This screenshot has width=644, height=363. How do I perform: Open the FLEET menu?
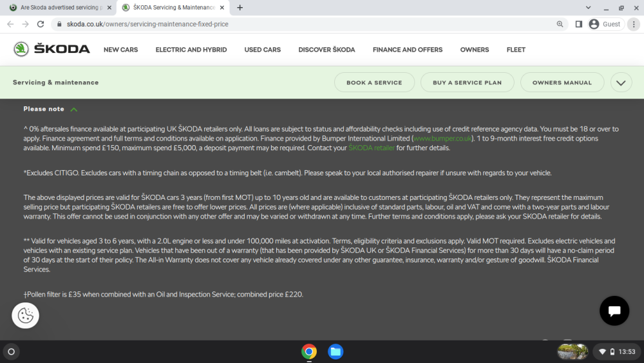click(x=516, y=50)
